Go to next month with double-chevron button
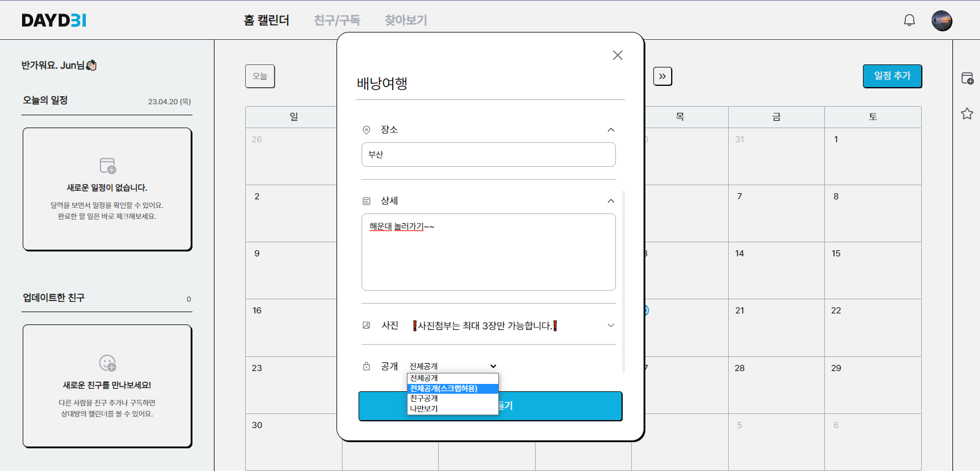Image resolution: width=980 pixels, height=471 pixels. click(663, 76)
